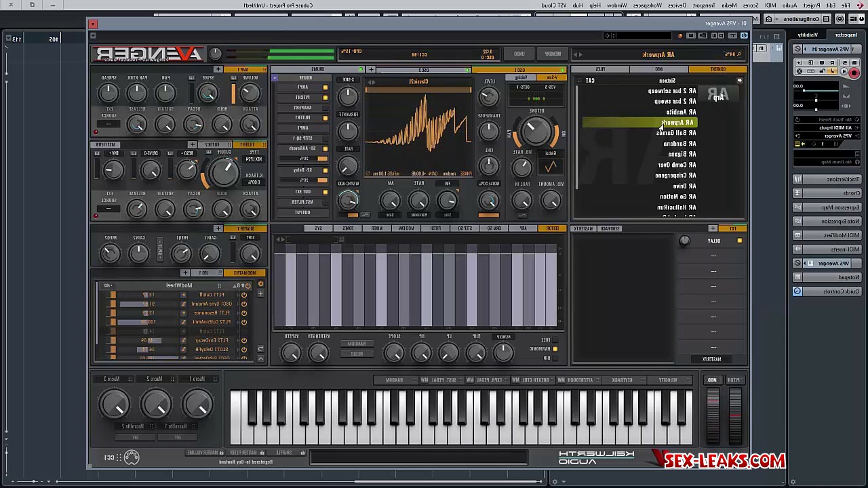Toggle the ARP1 route checkbox
Viewport: 868px width, 488px height.
tap(325, 87)
